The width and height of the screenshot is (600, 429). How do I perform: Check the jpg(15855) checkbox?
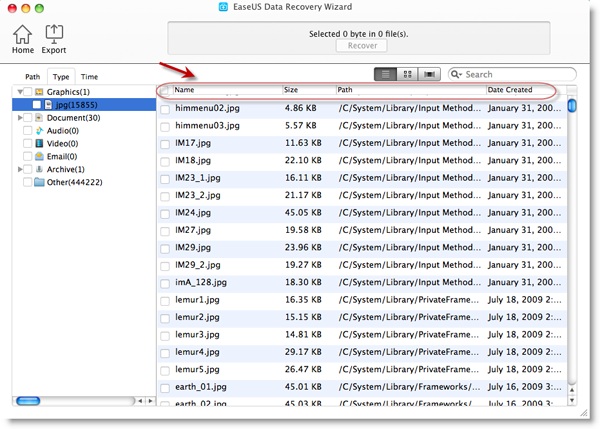[37, 104]
